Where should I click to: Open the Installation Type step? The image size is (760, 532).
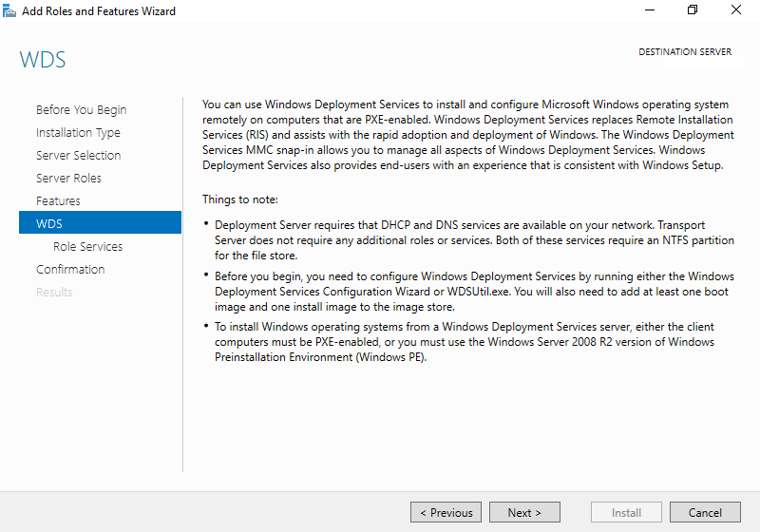tap(78, 133)
